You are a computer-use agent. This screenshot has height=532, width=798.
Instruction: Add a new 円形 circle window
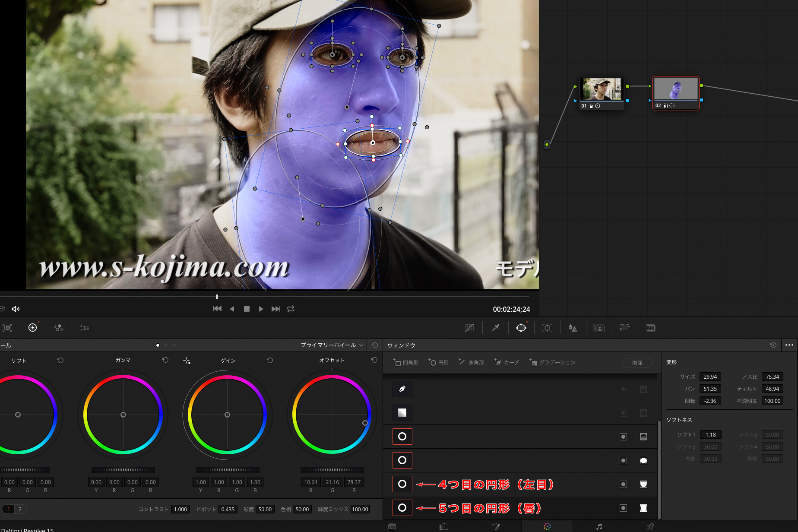point(439,363)
